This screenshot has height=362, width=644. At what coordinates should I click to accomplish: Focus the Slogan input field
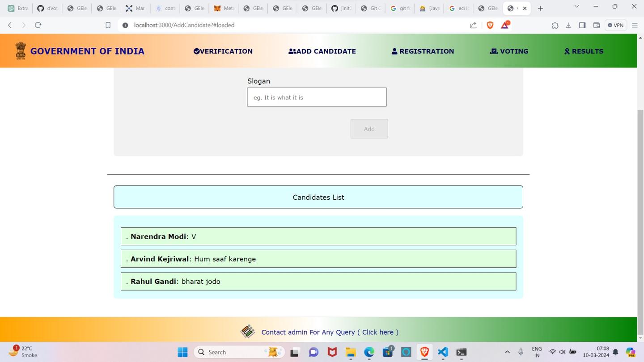click(x=317, y=97)
